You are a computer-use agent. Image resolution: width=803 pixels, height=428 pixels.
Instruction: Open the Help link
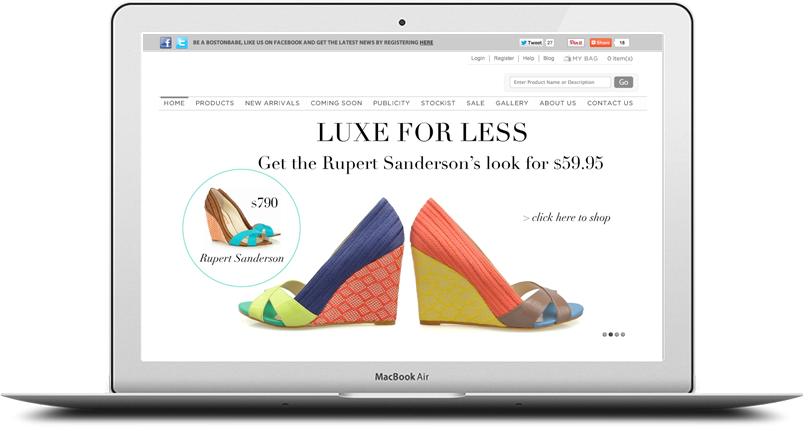click(529, 58)
